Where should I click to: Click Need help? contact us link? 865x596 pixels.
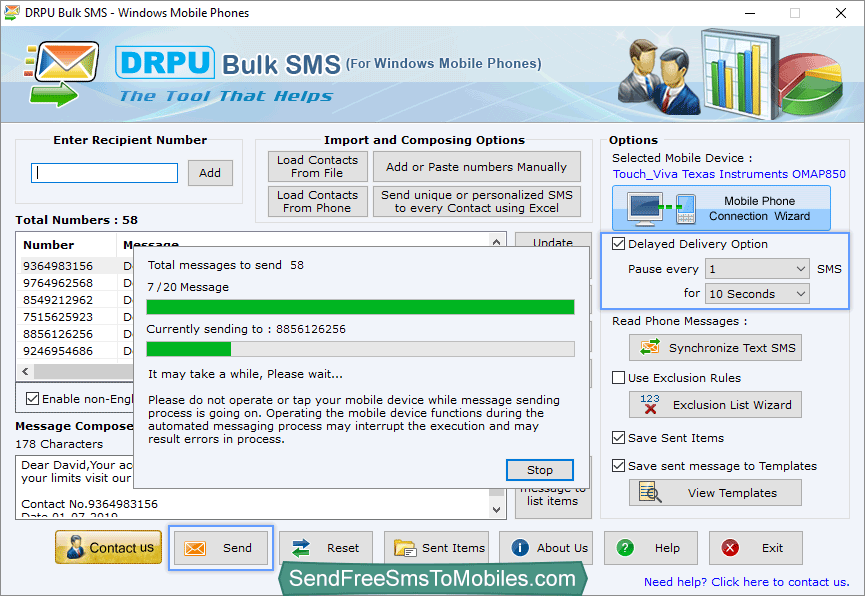tap(746, 582)
